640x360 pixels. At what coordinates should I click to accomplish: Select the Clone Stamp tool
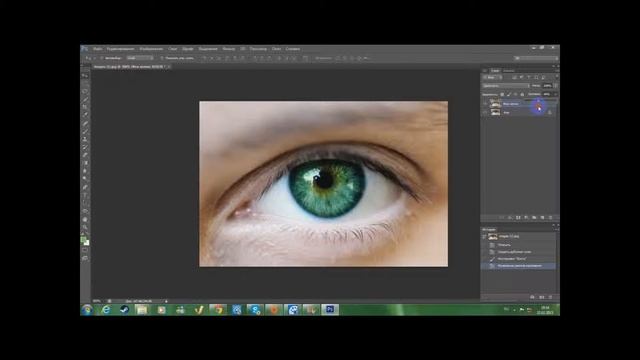(85, 139)
